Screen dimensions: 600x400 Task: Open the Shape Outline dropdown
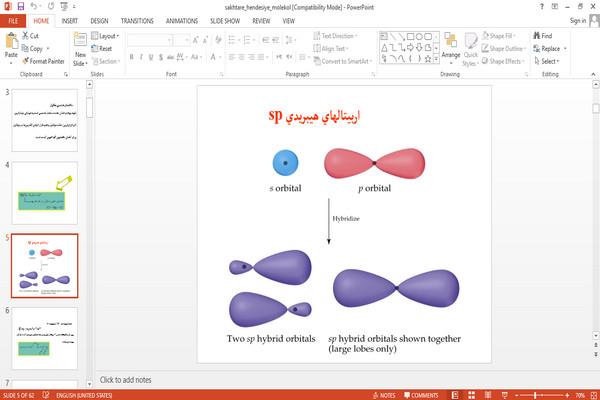point(504,49)
